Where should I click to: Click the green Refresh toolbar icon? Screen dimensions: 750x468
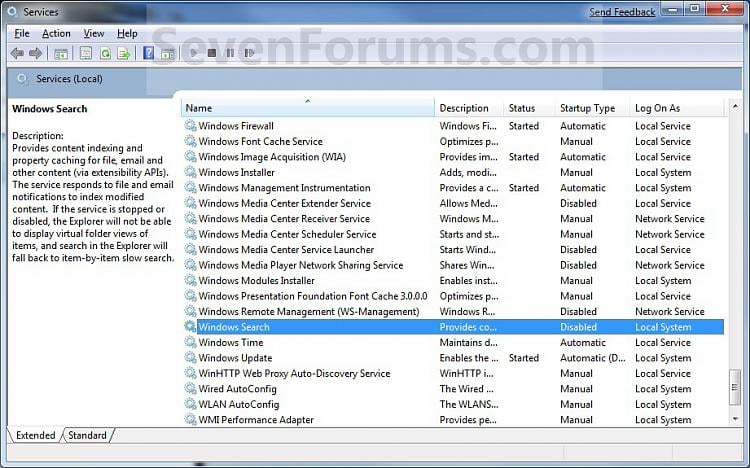click(x=105, y=53)
